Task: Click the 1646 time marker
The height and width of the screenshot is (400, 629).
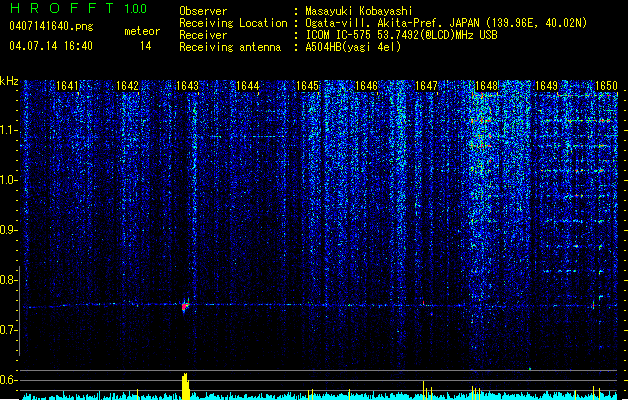Action: tap(366, 86)
